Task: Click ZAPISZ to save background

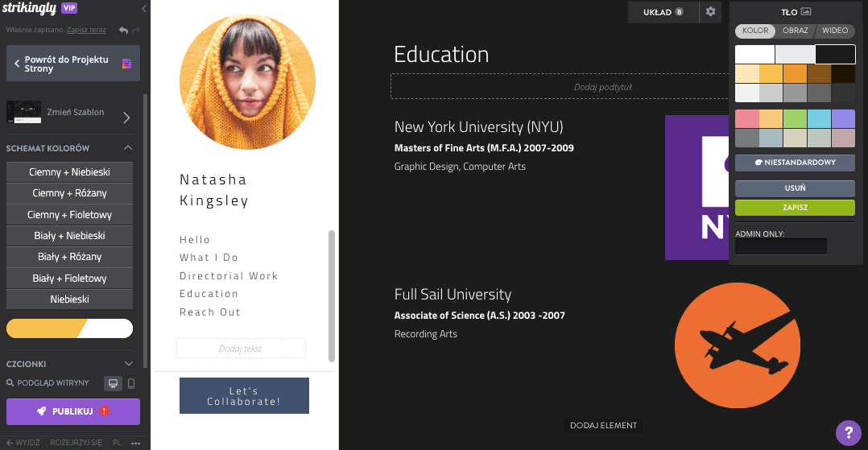Action: point(795,208)
